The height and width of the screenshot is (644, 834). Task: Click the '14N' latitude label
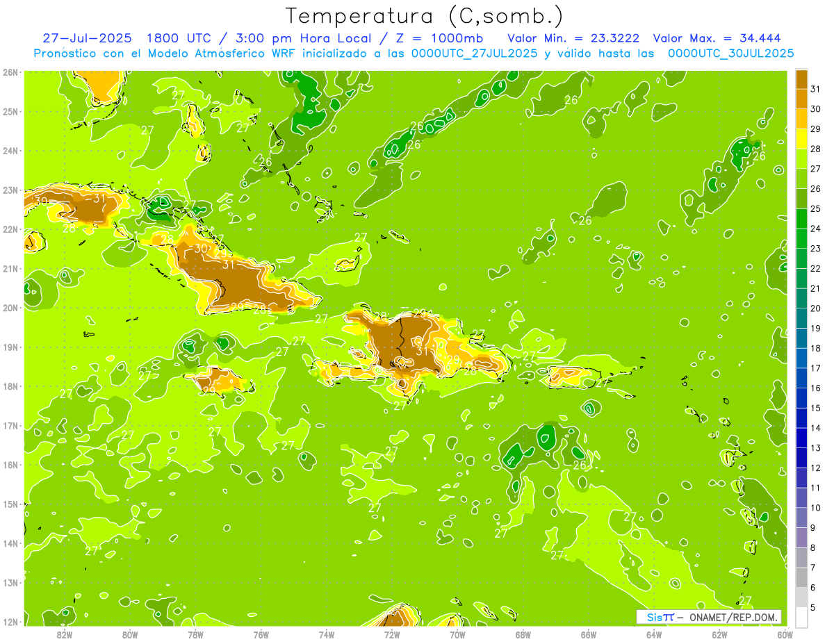pos(10,543)
